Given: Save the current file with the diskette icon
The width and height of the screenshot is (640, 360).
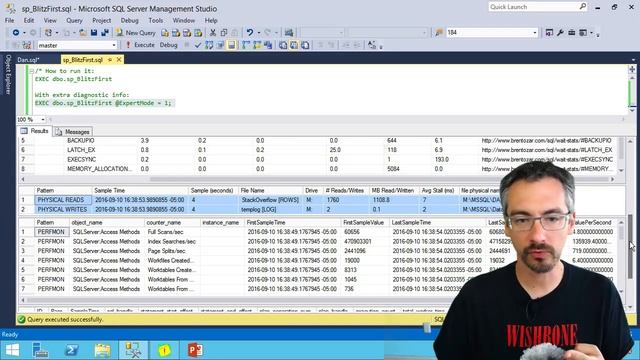Looking at the screenshot, I should (94, 33).
